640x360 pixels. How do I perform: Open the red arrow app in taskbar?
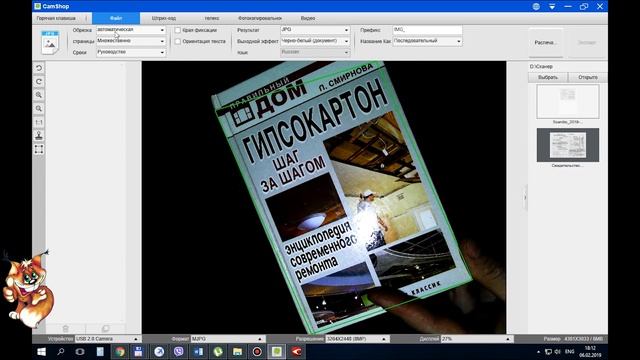coord(296,351)
